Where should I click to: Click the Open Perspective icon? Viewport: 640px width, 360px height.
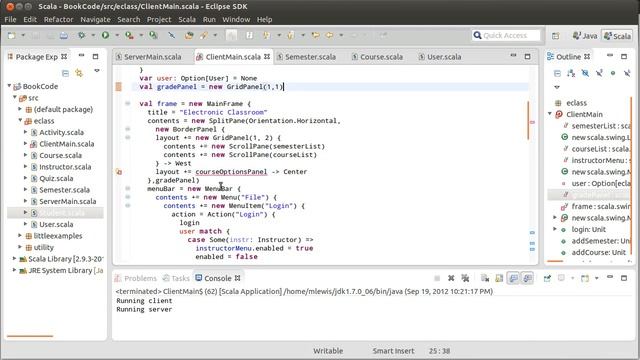[x=556, y=36]
